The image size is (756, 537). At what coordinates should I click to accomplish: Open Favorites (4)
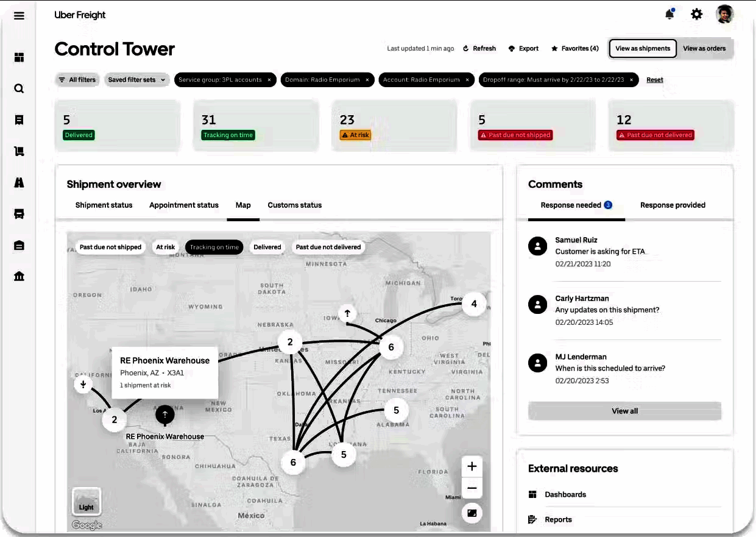575,49
